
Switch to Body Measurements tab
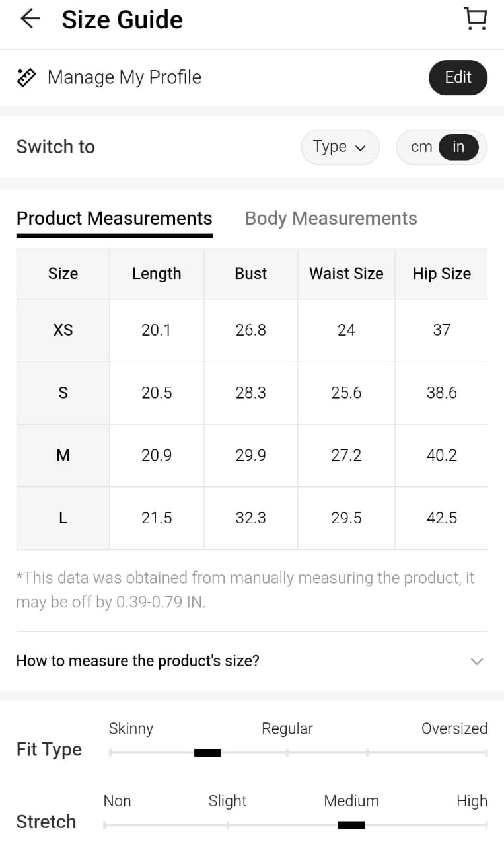(x=331, y=219)
